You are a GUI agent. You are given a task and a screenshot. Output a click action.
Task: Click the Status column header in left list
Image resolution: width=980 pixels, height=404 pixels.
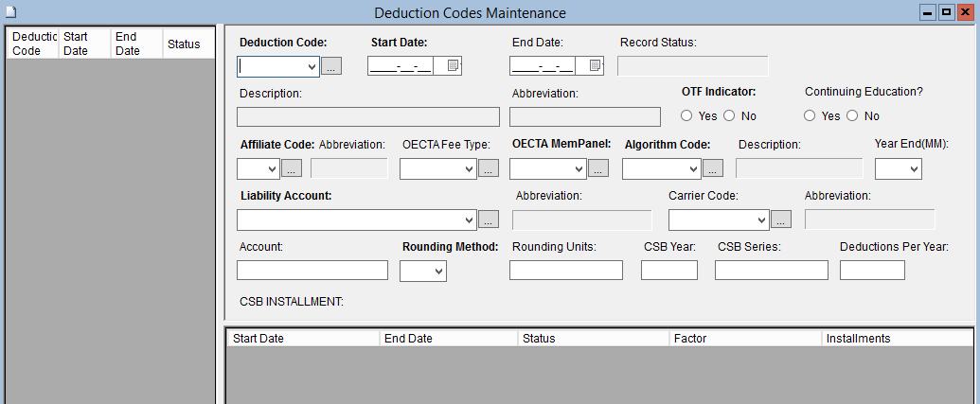click(187, 44)
